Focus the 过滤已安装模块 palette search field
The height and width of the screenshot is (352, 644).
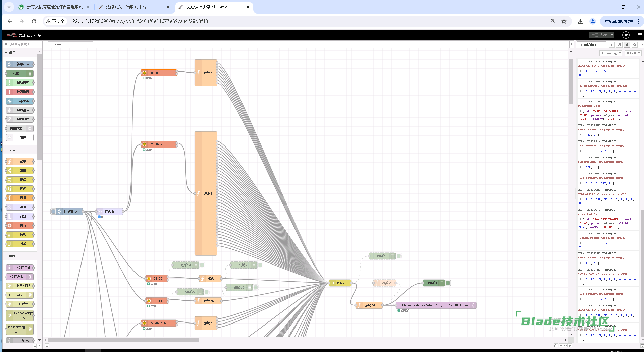[x=22, y=44]
